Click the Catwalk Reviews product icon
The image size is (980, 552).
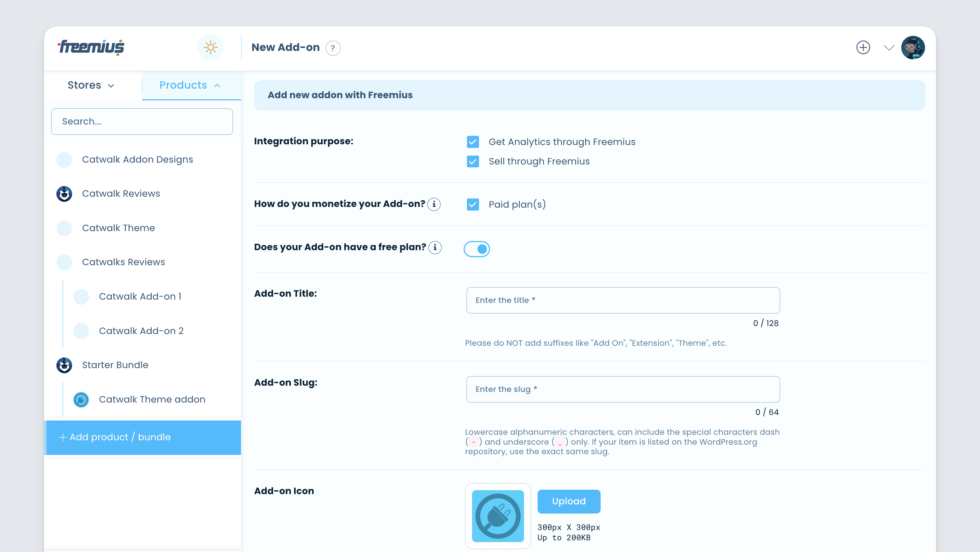(x=64, y=194)
